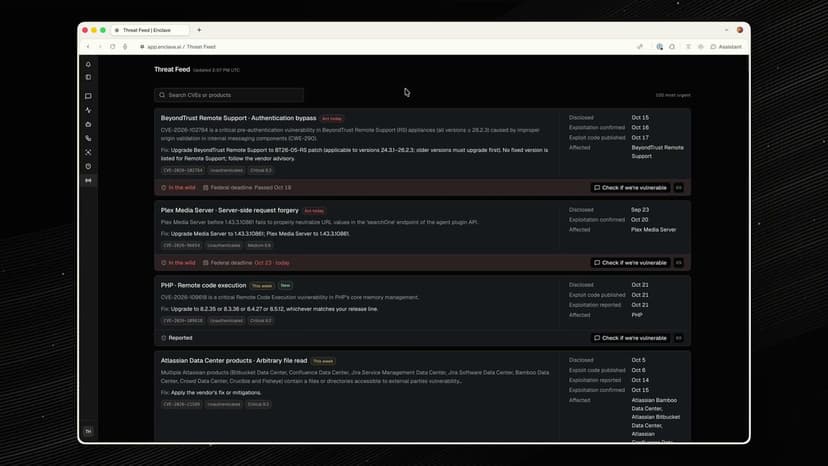Check if we're vulnerable for BeyondTrust Remote Support

630,188
